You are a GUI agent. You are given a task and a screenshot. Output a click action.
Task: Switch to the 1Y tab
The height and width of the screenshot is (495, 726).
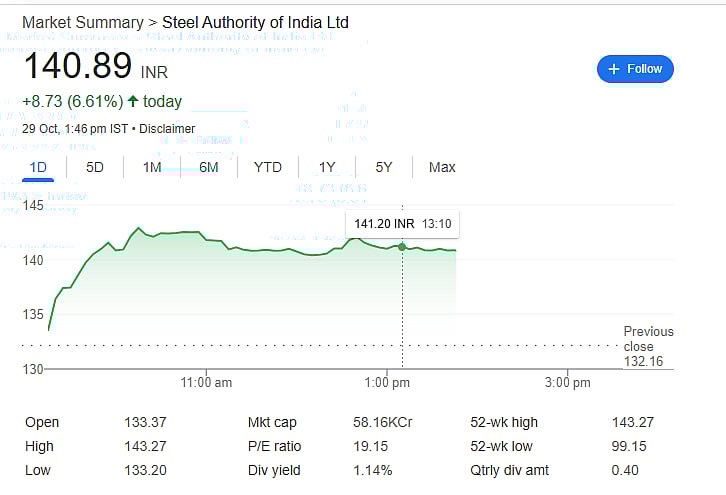click(327, 167)
